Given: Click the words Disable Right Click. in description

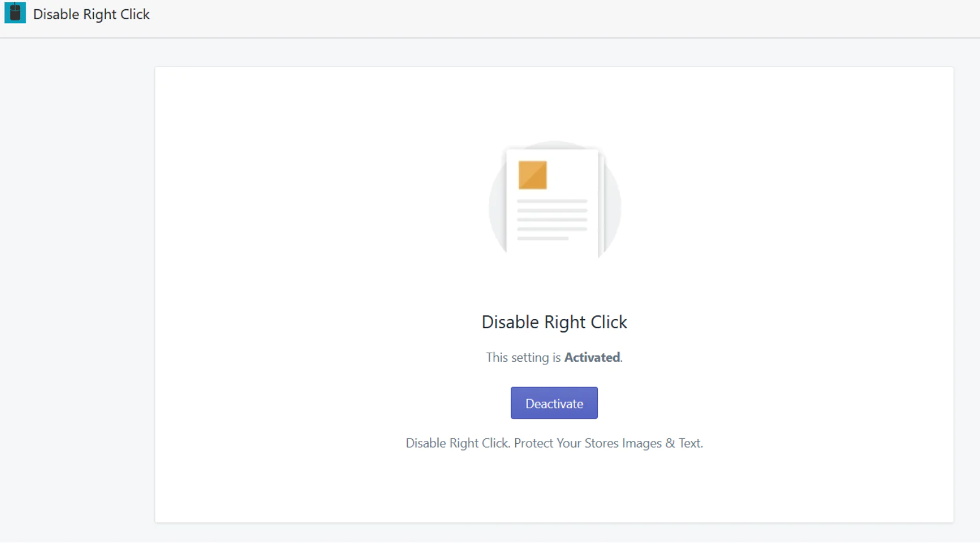Looking at the screenshot, I should tap(458, 443).
